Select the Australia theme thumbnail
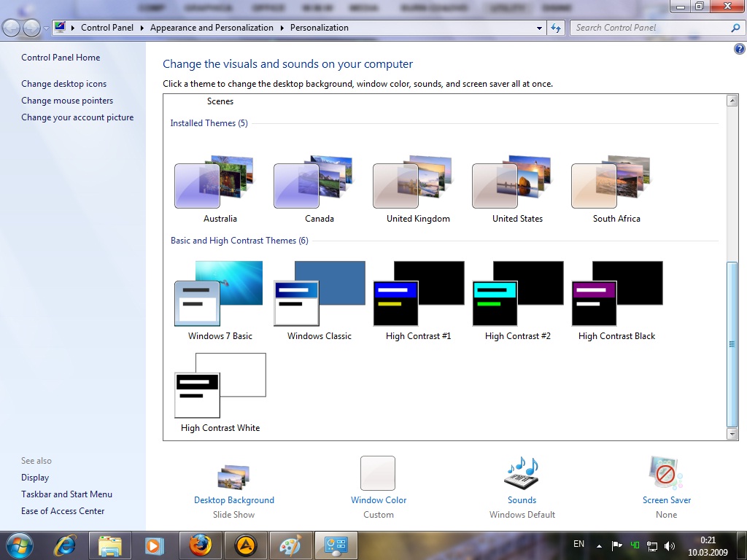The height and width of the screenshot is (560, 747). 214,182
